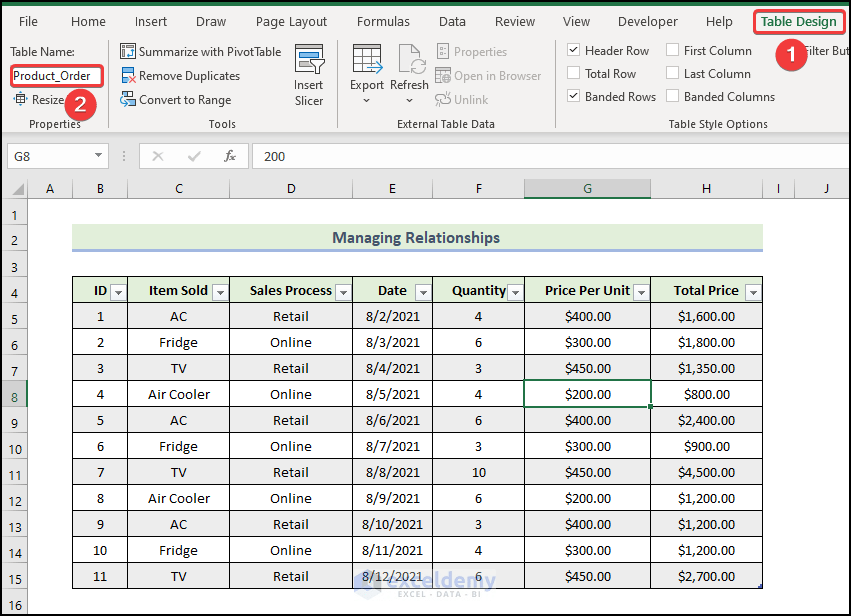Open the Name Box dropdown

(100, 156)
